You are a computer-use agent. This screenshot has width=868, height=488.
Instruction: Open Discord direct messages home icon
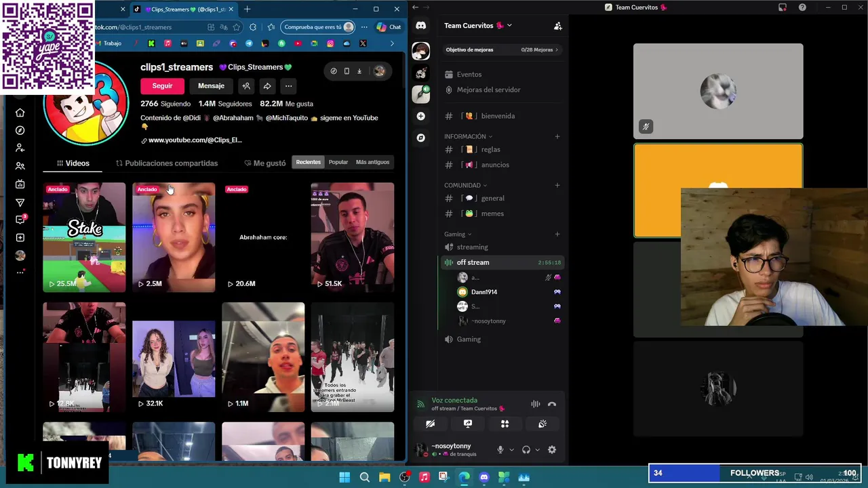click(x=421, y=26)
